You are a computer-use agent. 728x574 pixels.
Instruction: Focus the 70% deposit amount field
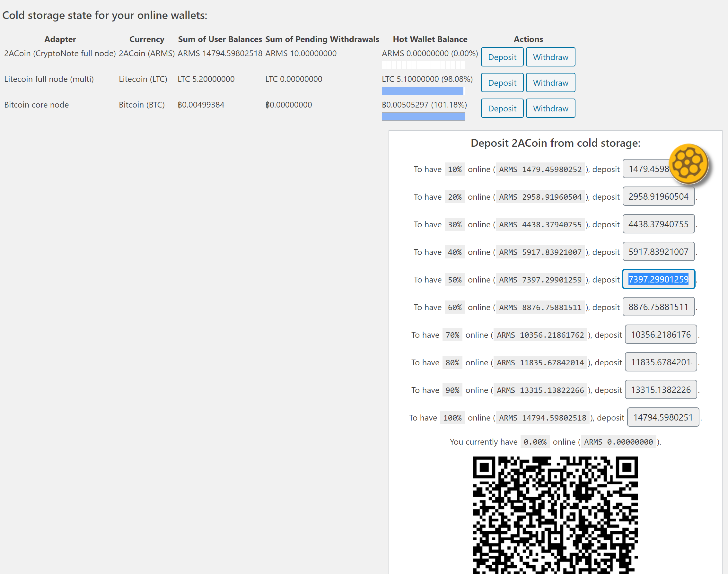(661, 335)
